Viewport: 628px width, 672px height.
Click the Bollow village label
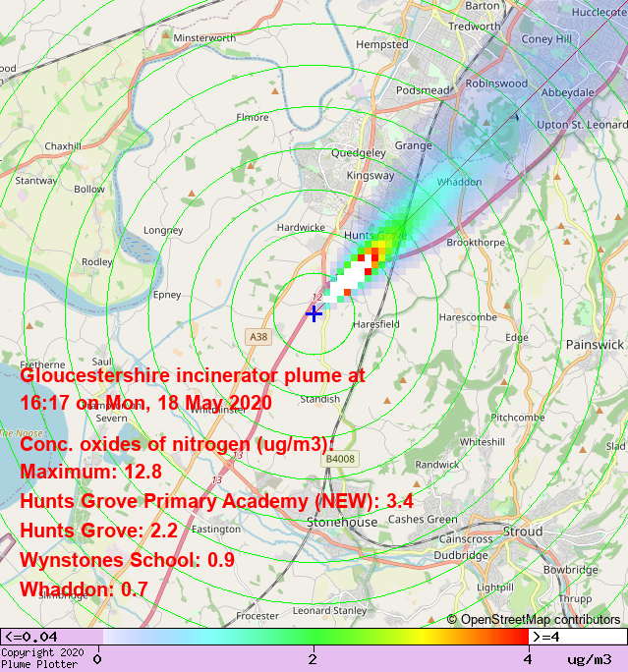(89, 190)
